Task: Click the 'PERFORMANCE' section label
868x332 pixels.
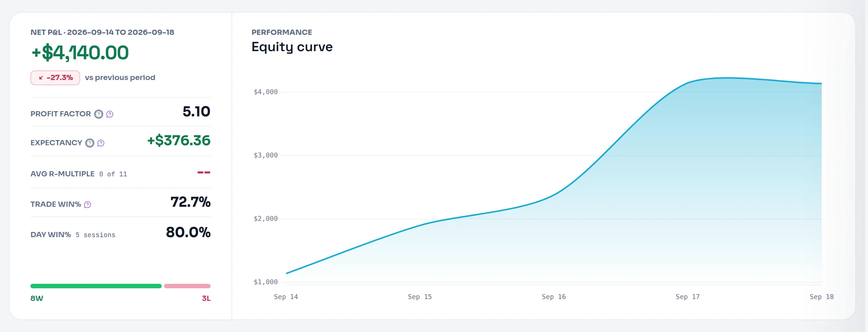Action: [282, 32]
